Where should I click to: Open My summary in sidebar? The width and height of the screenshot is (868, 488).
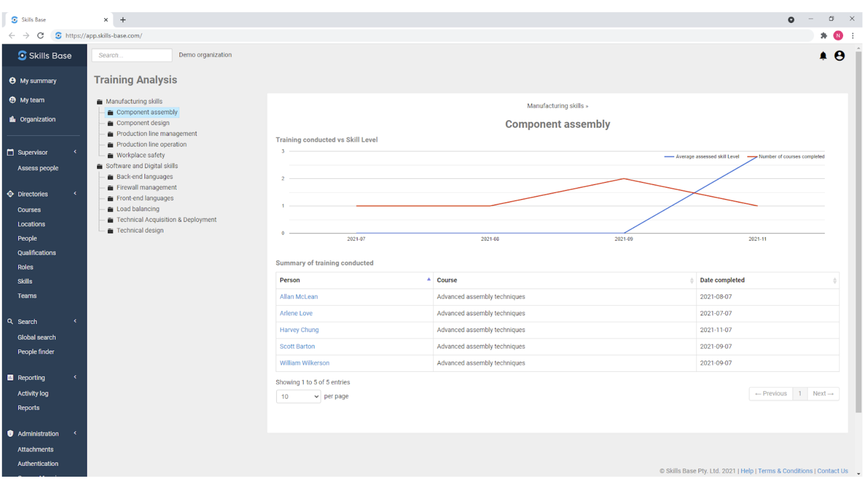(x=38, y=81)
